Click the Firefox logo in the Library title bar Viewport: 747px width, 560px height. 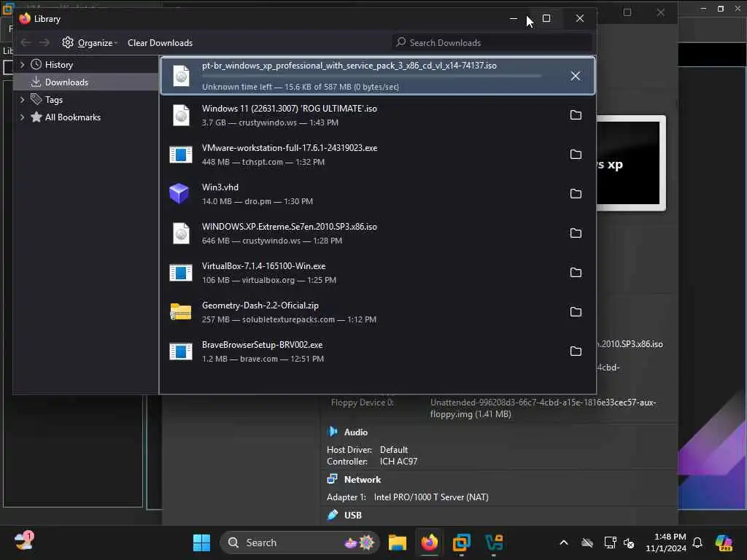click(x=25, y=18)
